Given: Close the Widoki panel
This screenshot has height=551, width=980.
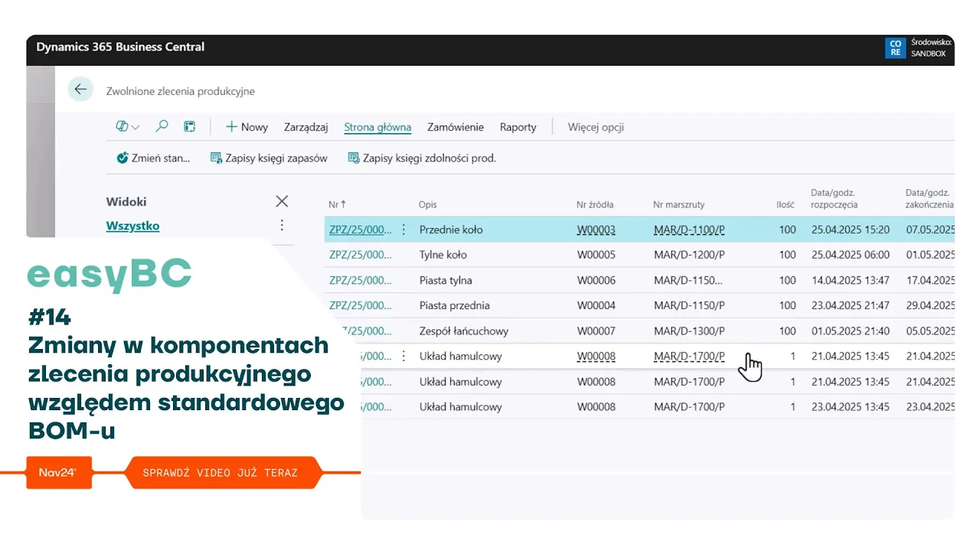Looking at the screenshot, I should 282,201.
